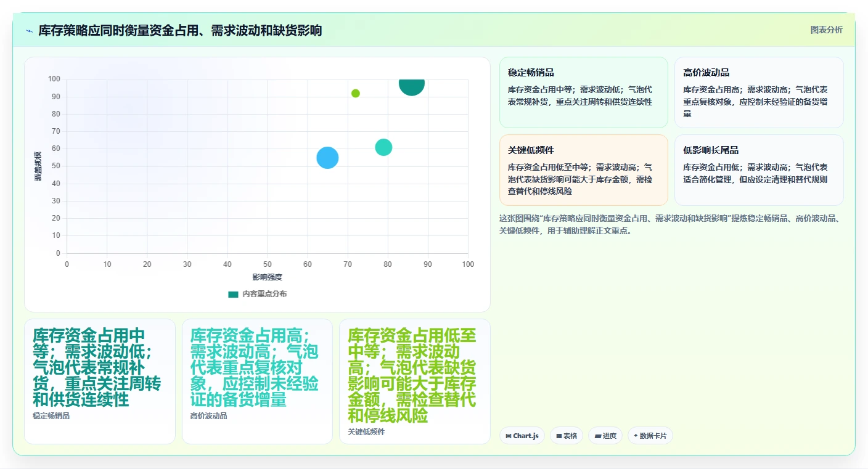Select the light teal bubble near 80
868x469 pixels.
[x=383, y=147]
